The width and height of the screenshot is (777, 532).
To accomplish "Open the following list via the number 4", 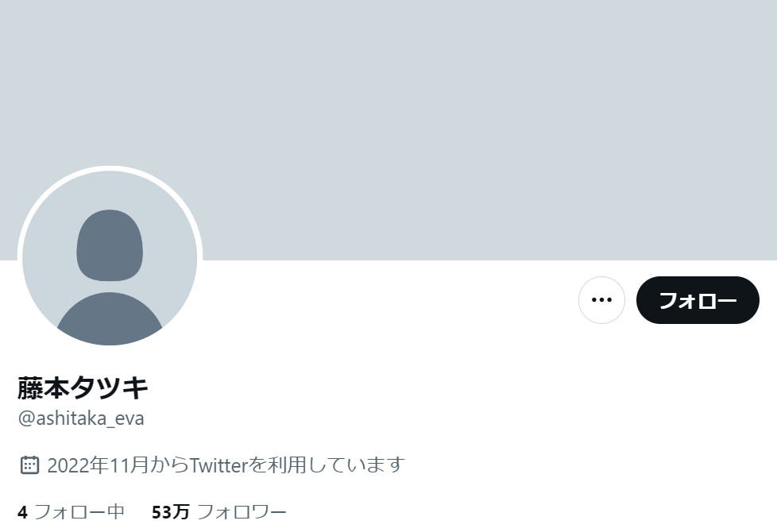I will pos(22,512).
